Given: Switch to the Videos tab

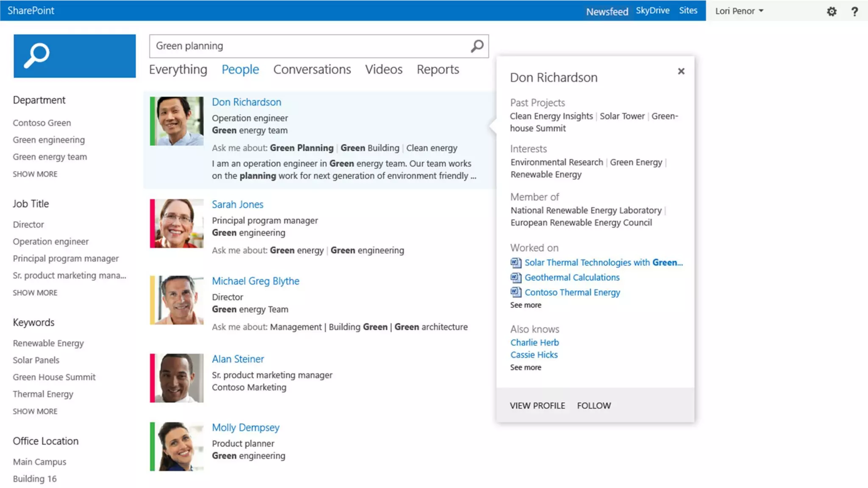Looking at the screenshot, I should pyautogui.click(x=384, y=69).
